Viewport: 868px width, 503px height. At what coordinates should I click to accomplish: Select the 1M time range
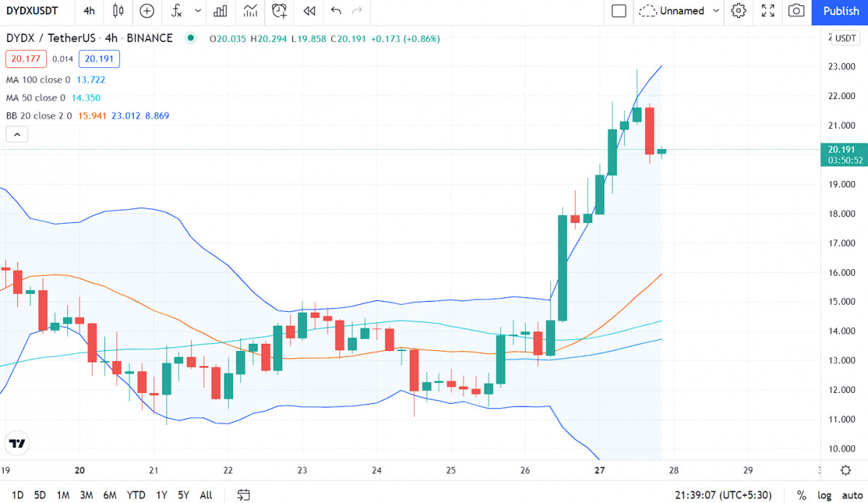coord(63,495)
